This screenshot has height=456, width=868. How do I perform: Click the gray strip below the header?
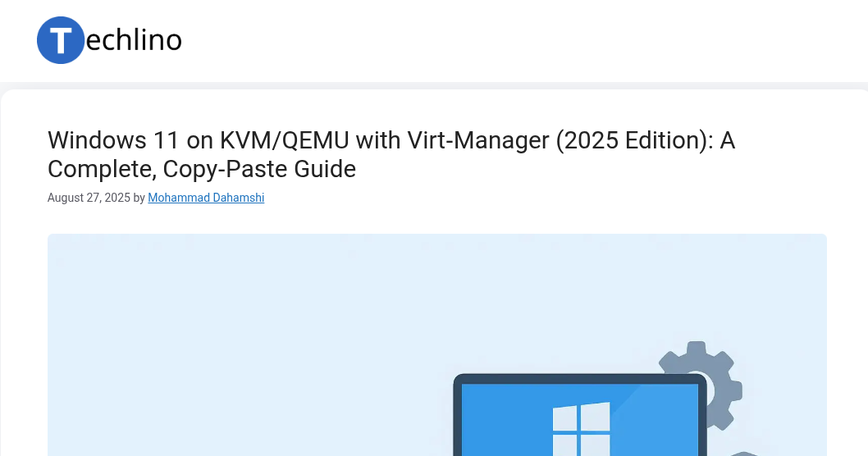click(x=434, y=85)
